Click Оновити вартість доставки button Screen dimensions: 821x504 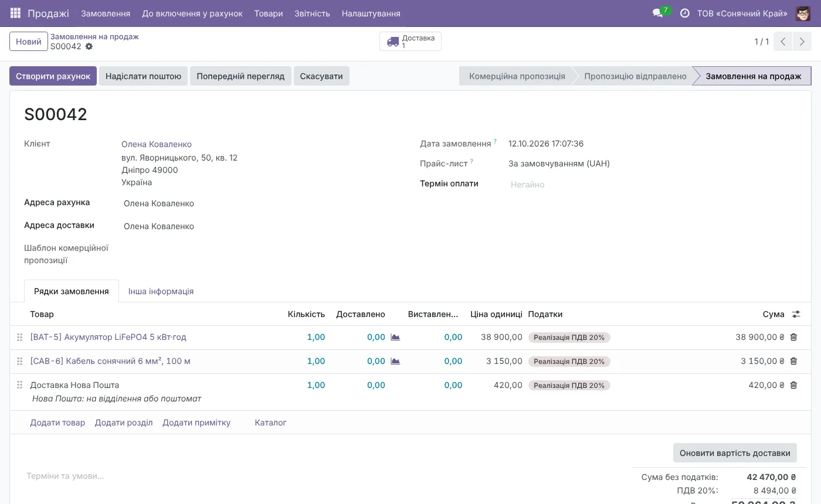[x=735, y=453]
